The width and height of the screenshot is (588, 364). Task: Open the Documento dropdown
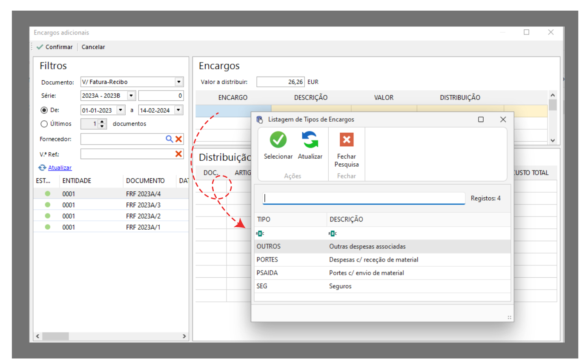(179, 82)
